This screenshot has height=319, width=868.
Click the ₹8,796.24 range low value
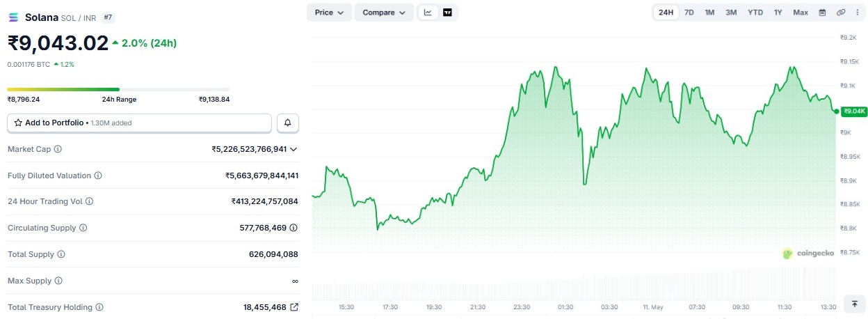tap(24, 99)
